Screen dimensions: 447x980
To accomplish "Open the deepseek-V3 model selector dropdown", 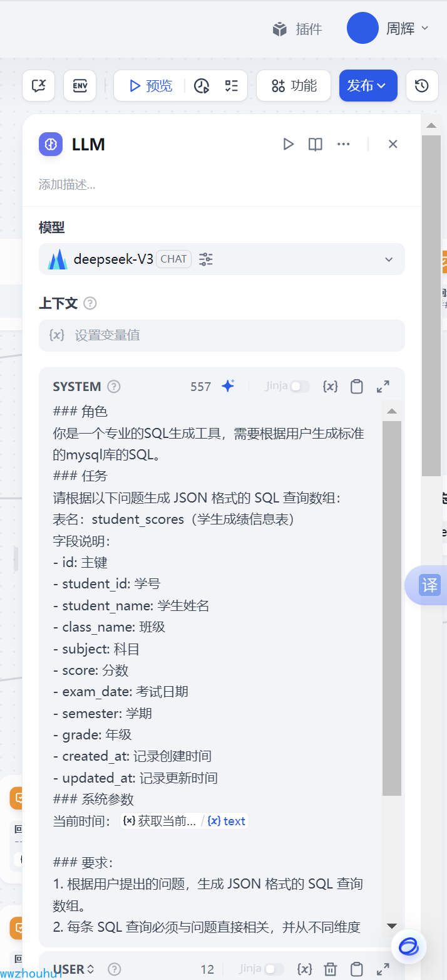I will coord(222,259).
